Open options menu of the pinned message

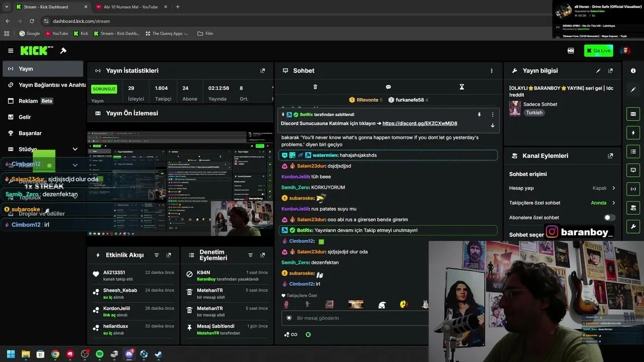pyautogui.click(x=493, y=115)
